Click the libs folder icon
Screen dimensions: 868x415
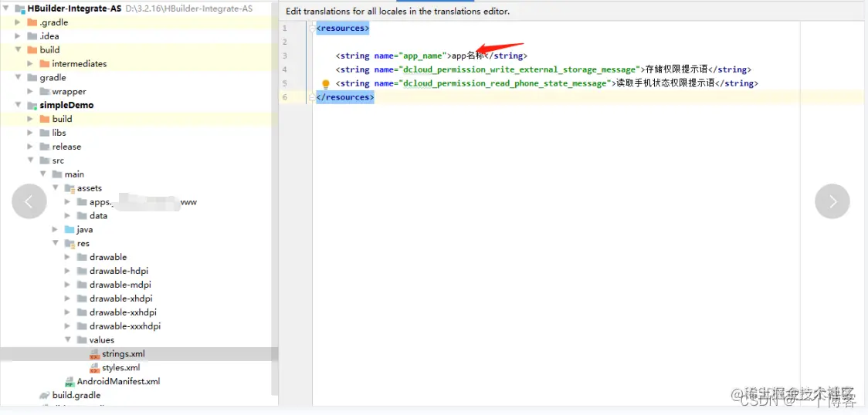coord(44,133)
